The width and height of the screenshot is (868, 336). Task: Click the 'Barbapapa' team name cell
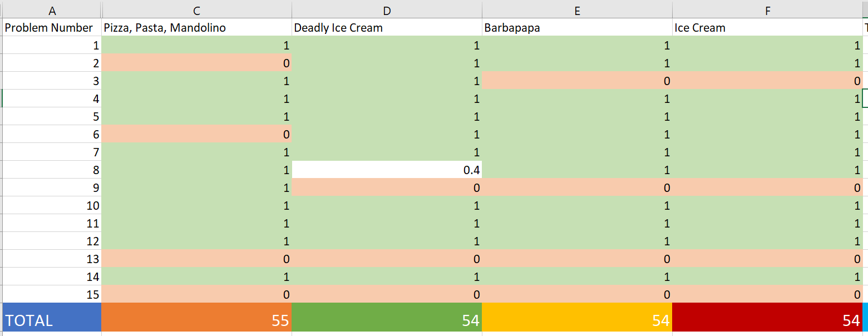pos(577,28)
